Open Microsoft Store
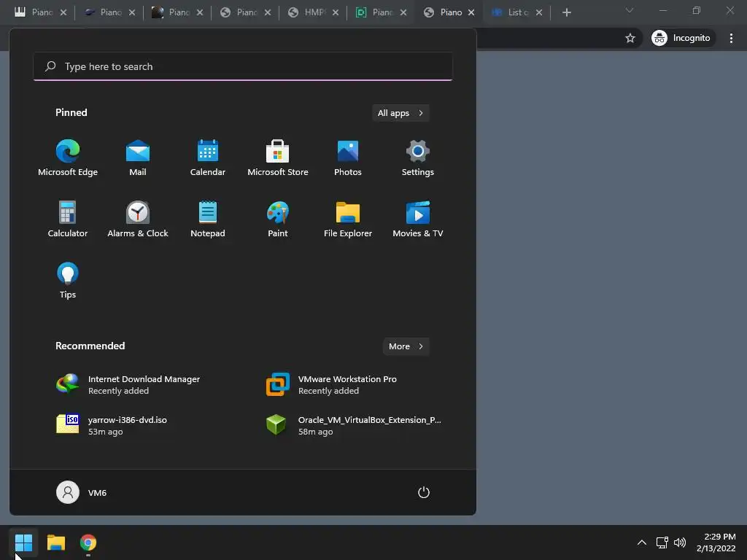The image size is (747, 560). point(278,158)
